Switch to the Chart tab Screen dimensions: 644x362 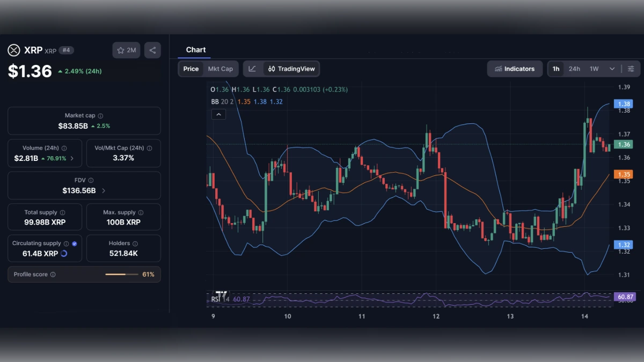point(194,50)
